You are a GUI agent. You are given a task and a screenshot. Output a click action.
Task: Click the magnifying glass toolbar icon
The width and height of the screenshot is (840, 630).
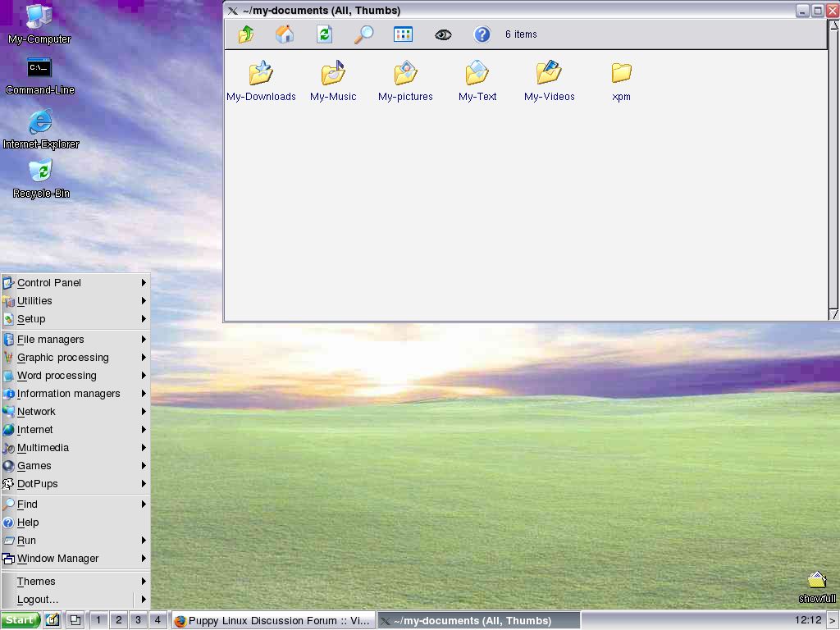[x=363, y=34]
